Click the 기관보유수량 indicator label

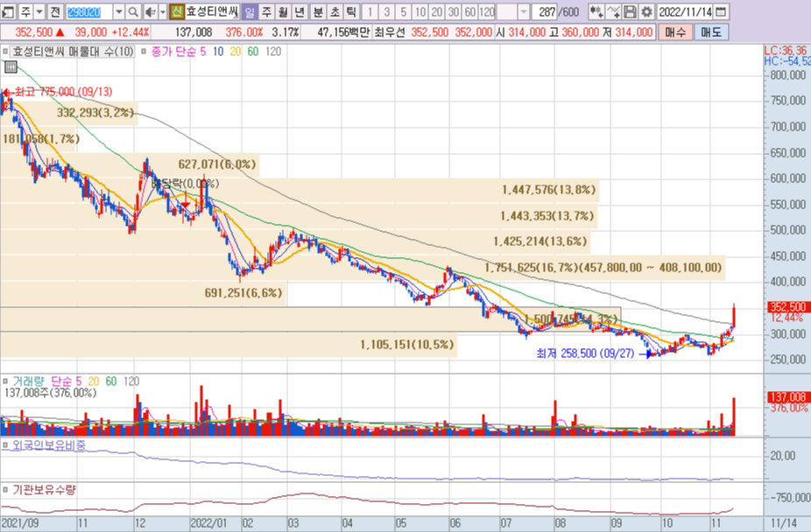[44, 490]
